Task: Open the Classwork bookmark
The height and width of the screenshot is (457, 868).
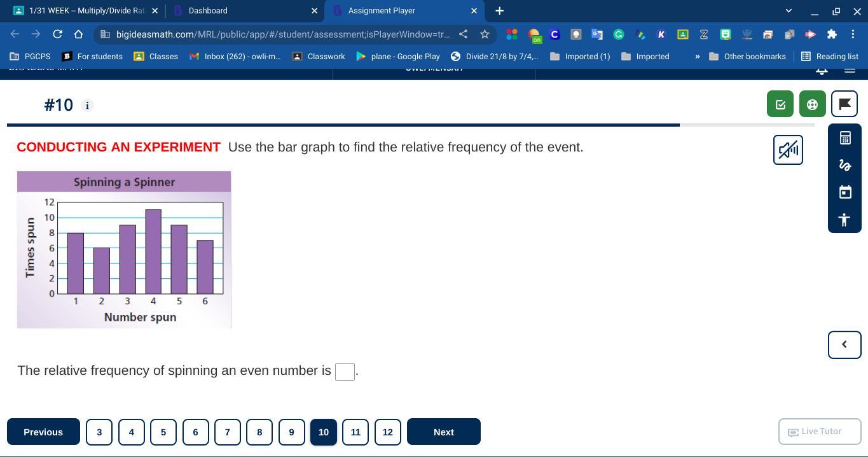Action: tap(319, 57)
